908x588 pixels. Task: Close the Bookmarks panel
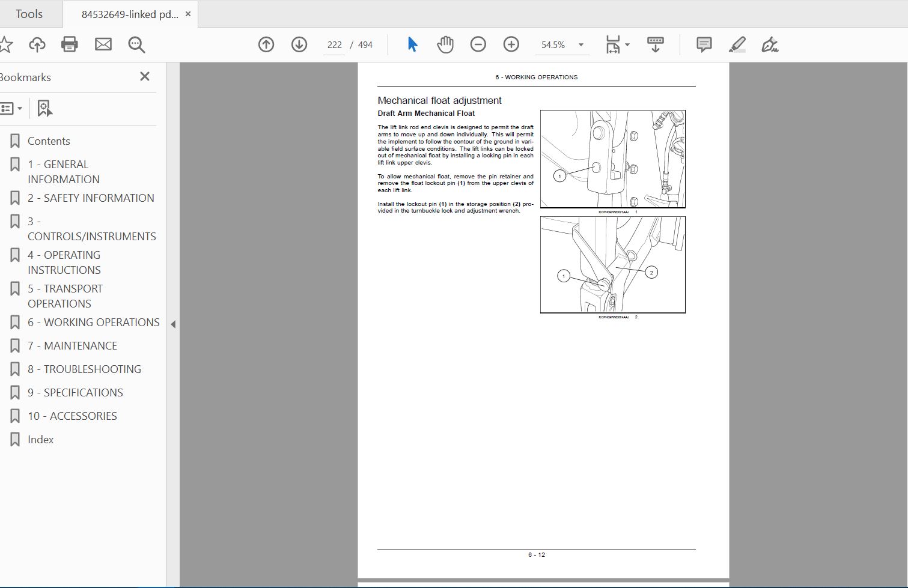coord(144,76)
